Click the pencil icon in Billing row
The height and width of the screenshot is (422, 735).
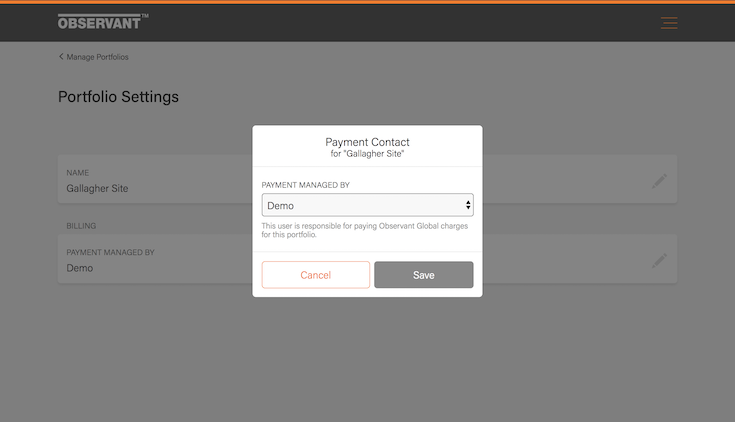point(659,260)
